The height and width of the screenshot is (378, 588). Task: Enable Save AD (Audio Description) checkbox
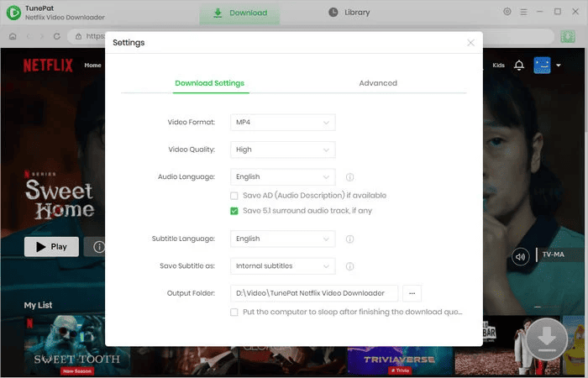[234, 196]
